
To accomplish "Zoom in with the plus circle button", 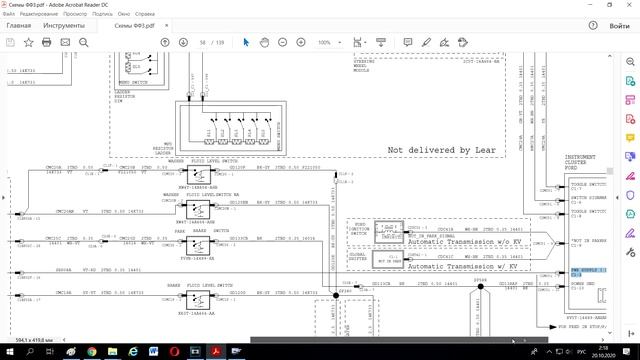I will tap(301, 42).
